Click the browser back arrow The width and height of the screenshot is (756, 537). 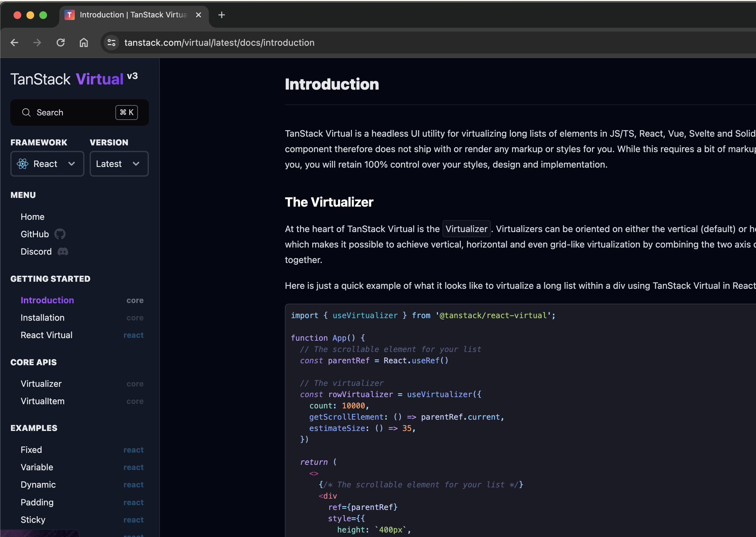tap(14, 43)
